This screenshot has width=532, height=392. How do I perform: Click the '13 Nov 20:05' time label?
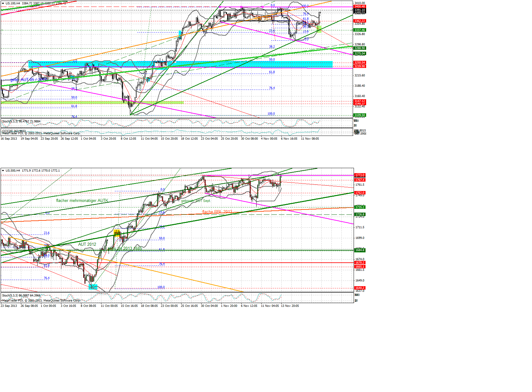[290, 306]
